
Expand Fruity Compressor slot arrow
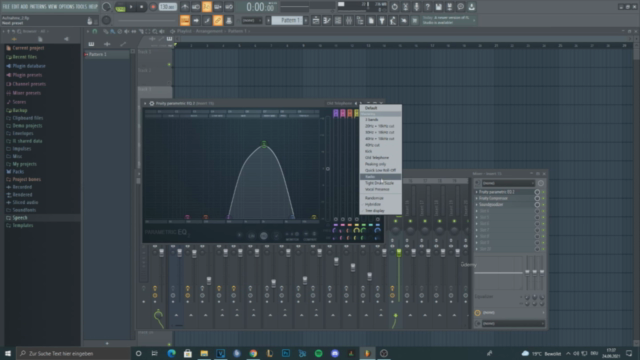476,198
